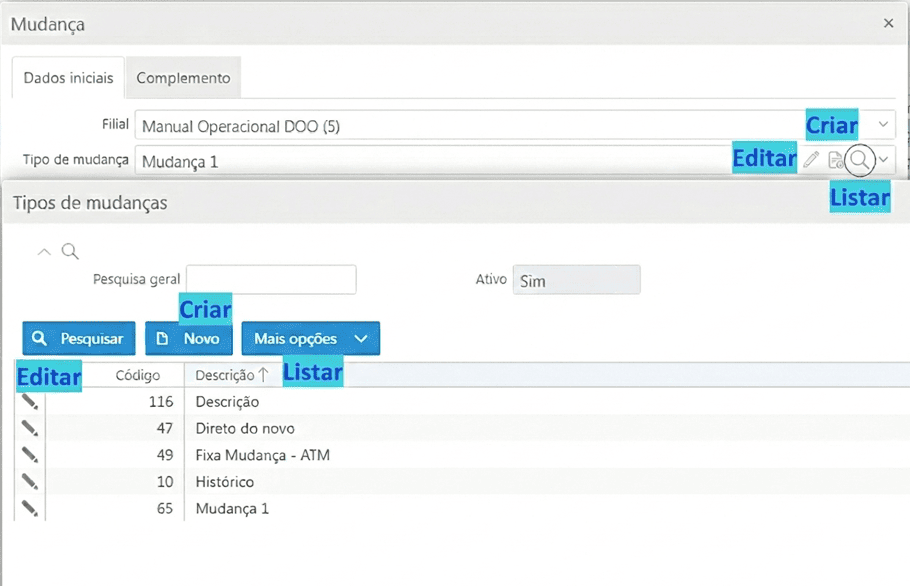Image resolution: width=910 pixels, height=586 pixels.
Task: Click the magnifier list icon in Tipo de mudança field
Action: pos(859,159)
